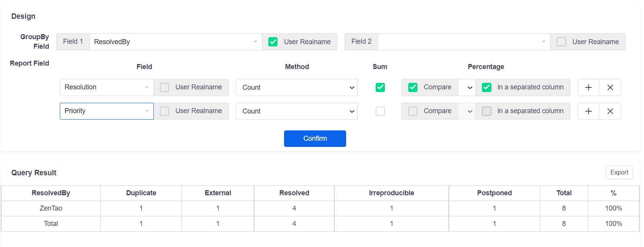The height and width of the screenshot is (247, 644).
Task: Disable separated column for Resolution row
Action: (486, 87)
